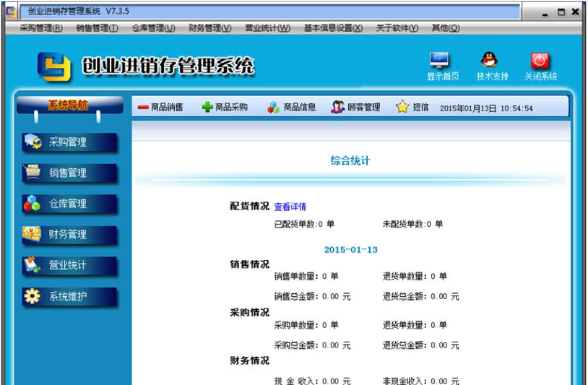The width and height of the screenshot is (588, 385).
Task: Open the 关于软件(Y) menu
Action: pyautogui.click(x=397, y=28)
